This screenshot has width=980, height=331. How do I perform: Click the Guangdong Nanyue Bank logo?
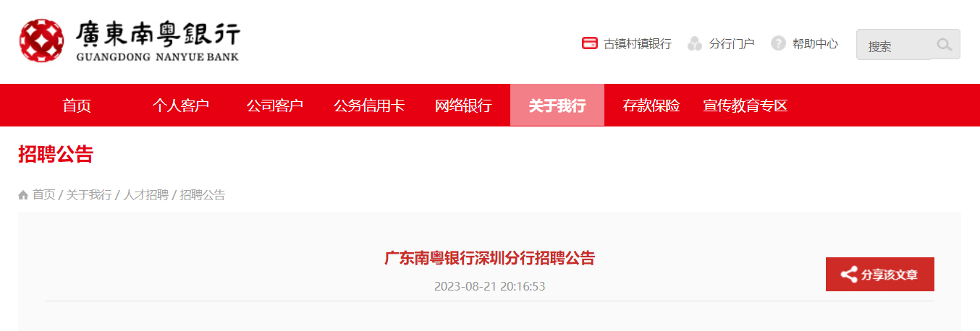pos(129,40)
